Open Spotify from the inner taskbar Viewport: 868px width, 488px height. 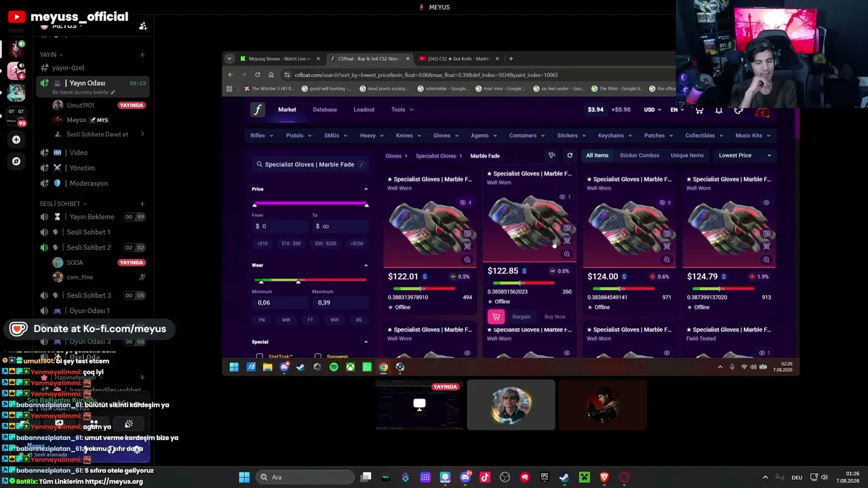tap(334, 367)
